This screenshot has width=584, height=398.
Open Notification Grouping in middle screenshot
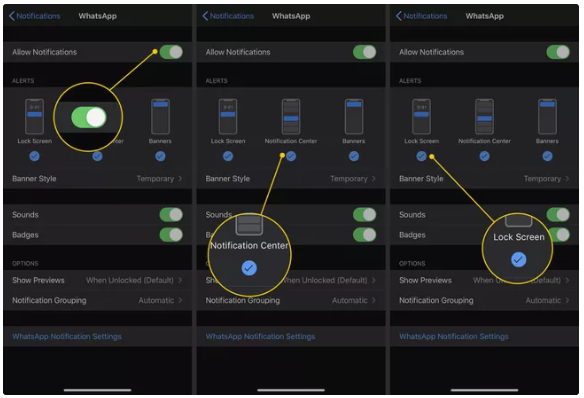click(291, 300)
